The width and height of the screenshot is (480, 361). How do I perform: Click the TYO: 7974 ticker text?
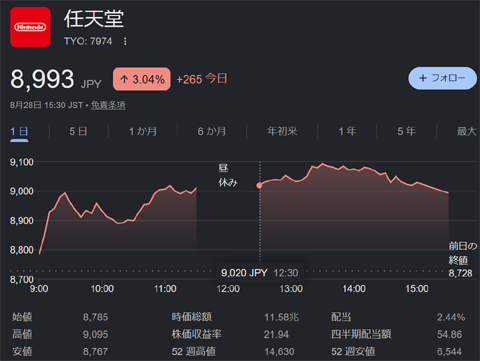[88, 41]
